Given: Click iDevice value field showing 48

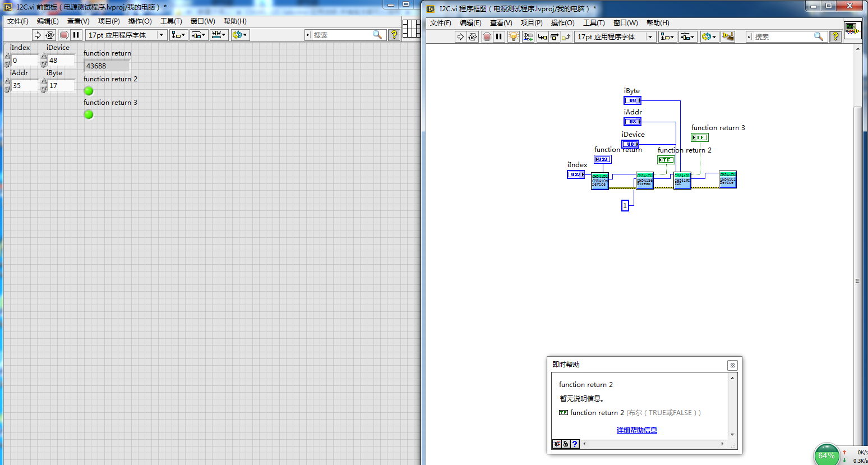Looking at the screenshot, I should (x=61, y=61).
